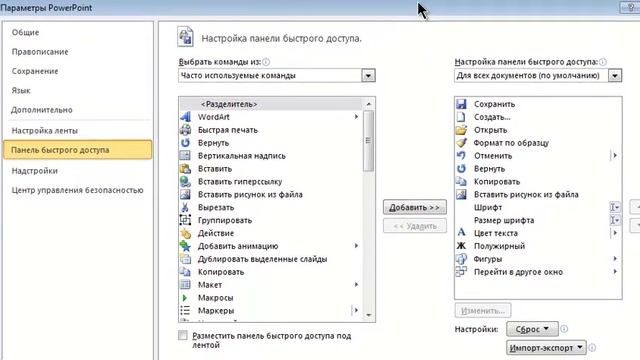This screenshot has width=640, height=360.
Task: Expand the 'Добавить анимацию' submenu arrow
Action: pyautogui.click(x=356, y=246)
